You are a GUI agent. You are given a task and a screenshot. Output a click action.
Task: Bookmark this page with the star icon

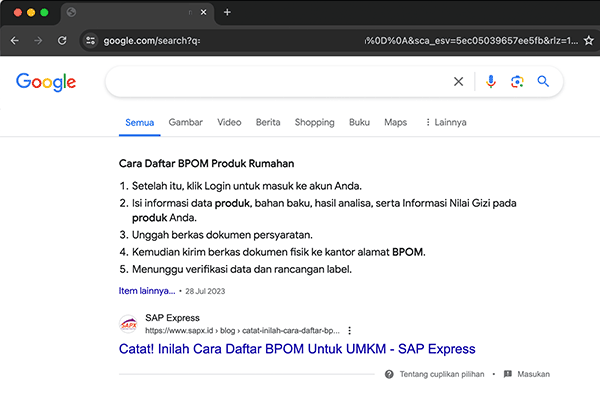click(589, 41)
